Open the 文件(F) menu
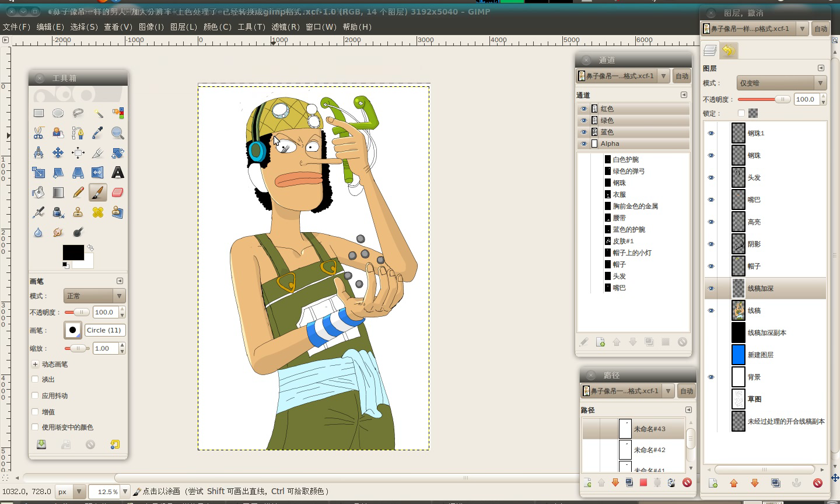Image resolution: width=840 pixels, height=504 pixels. (x=16, y=27)
